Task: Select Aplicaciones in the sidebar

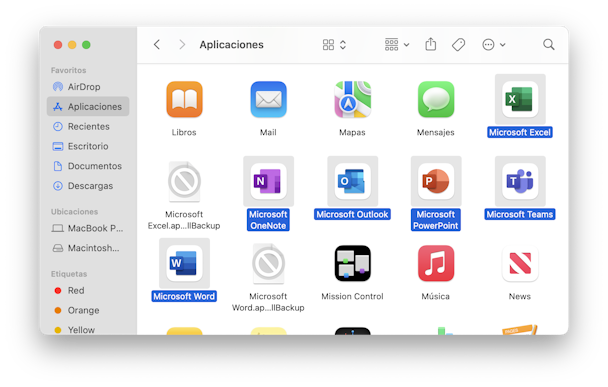Action: pyautogui.click(x=88, y=106)
